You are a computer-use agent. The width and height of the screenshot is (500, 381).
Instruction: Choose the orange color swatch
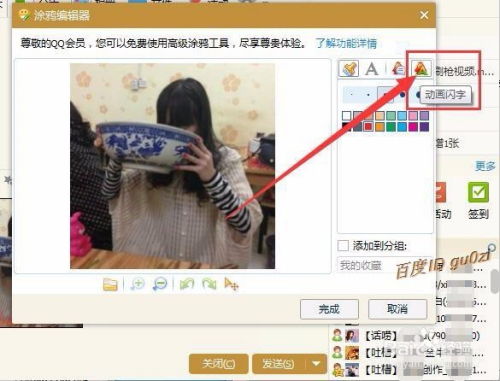[x=380, y=127]
